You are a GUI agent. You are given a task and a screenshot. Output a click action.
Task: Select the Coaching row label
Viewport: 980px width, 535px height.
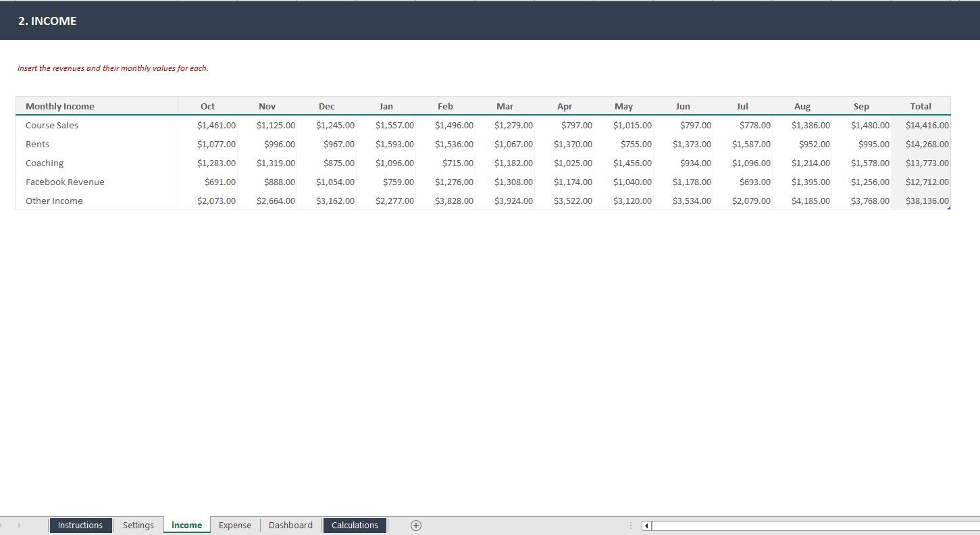(x=45, y=163)
